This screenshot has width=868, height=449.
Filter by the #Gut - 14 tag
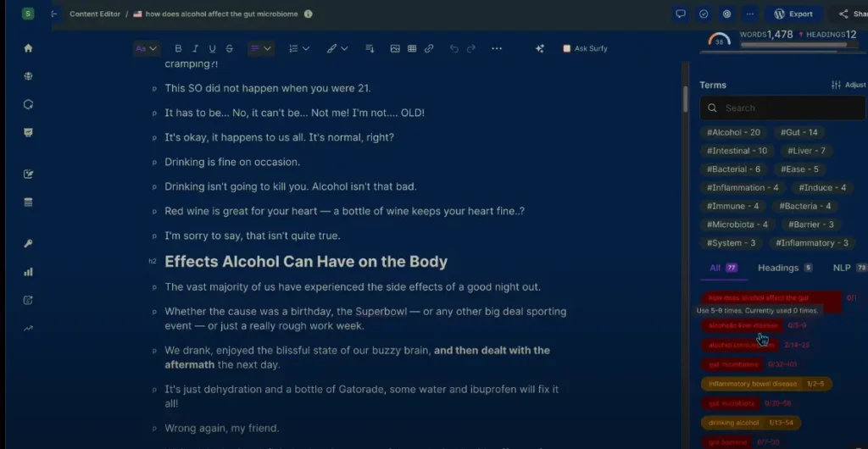pyautogui.click(x=798, y=132)
